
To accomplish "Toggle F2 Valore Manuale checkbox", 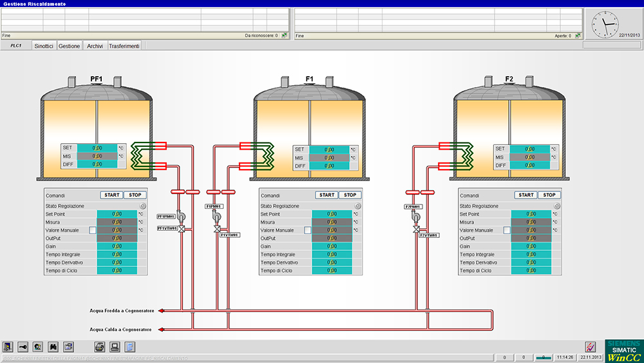I will click(x=507, y=230).
